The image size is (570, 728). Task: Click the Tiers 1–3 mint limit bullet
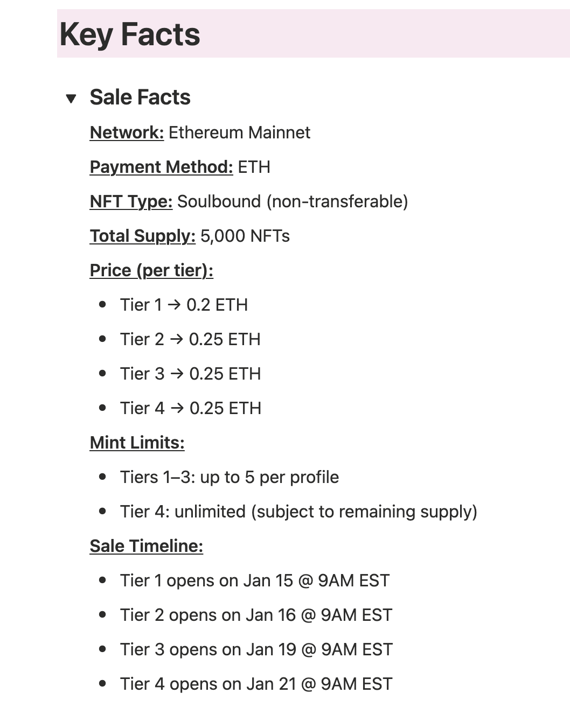pos(230,477)
